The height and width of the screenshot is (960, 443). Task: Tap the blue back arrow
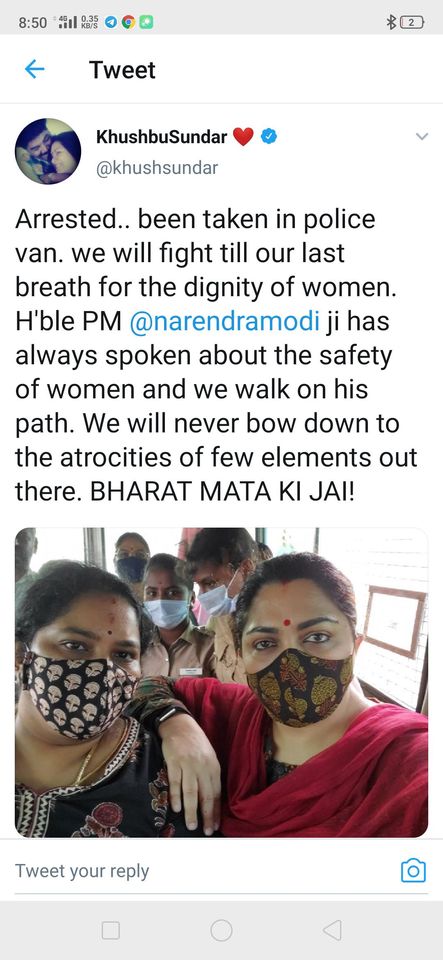pos(34,69)
